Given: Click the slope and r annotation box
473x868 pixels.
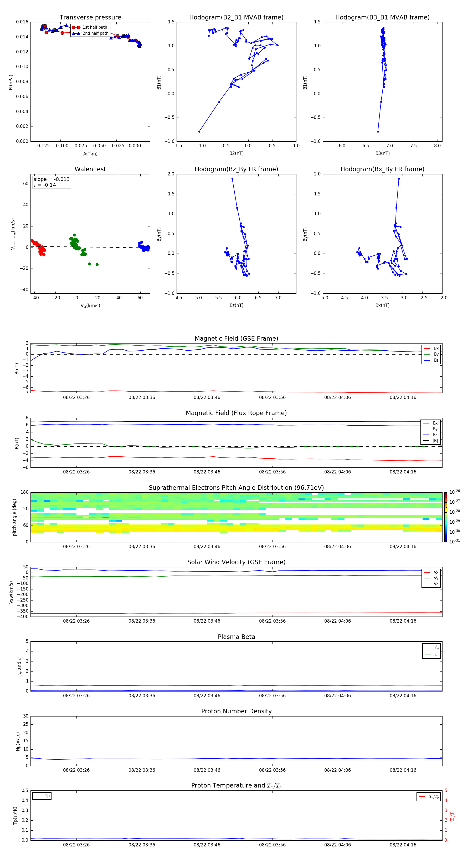Looking at the screenshot, I should (x=52, y=182).
